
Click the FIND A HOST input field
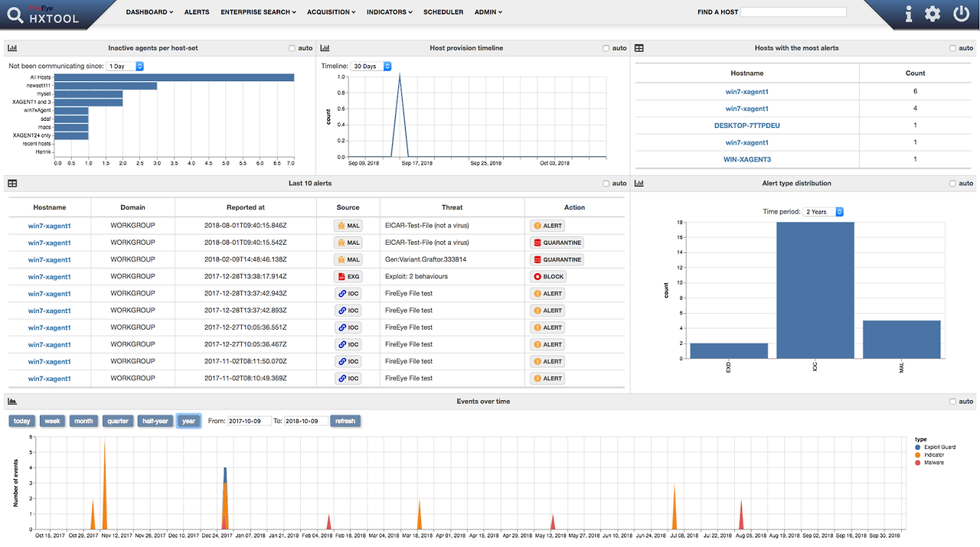794,11
